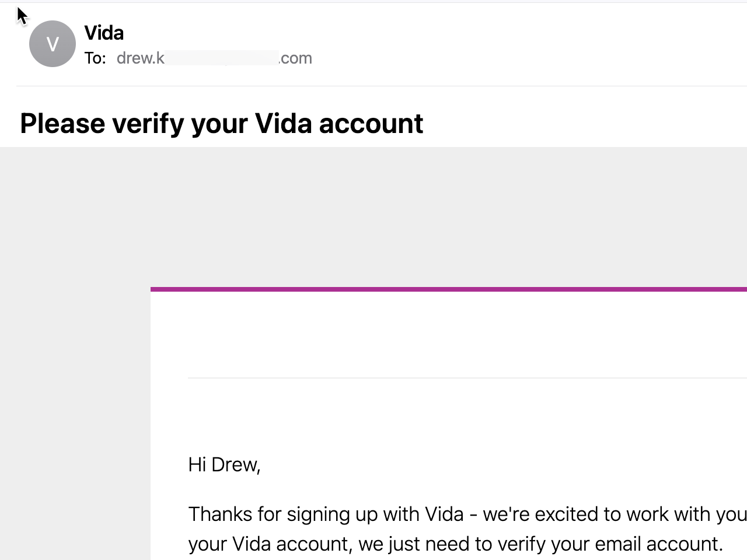Click the gray background above the message card
This screenshot has height=560, width=747.
coord(373,216)
